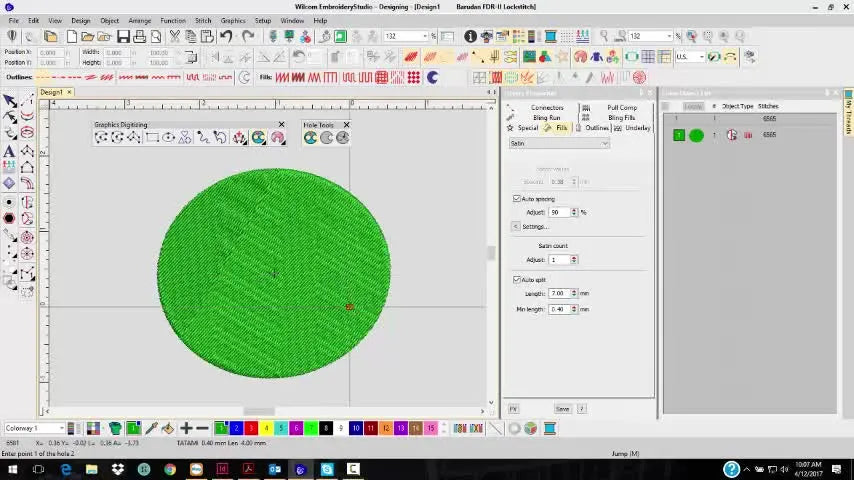Click the New document icon
The image size is (854, 480).
pyautogui.click(x=71, y=37)
